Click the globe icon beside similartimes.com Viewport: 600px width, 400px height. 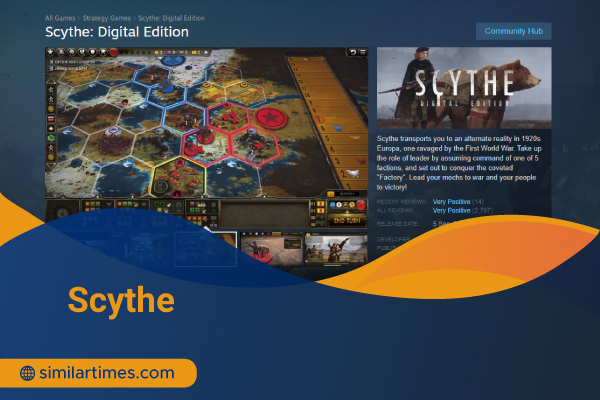pos(27,373)
